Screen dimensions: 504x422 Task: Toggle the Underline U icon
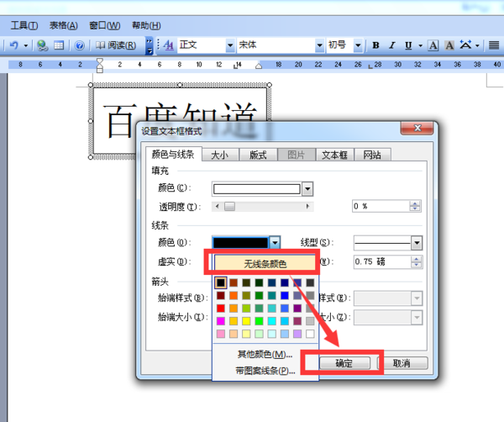408,45
